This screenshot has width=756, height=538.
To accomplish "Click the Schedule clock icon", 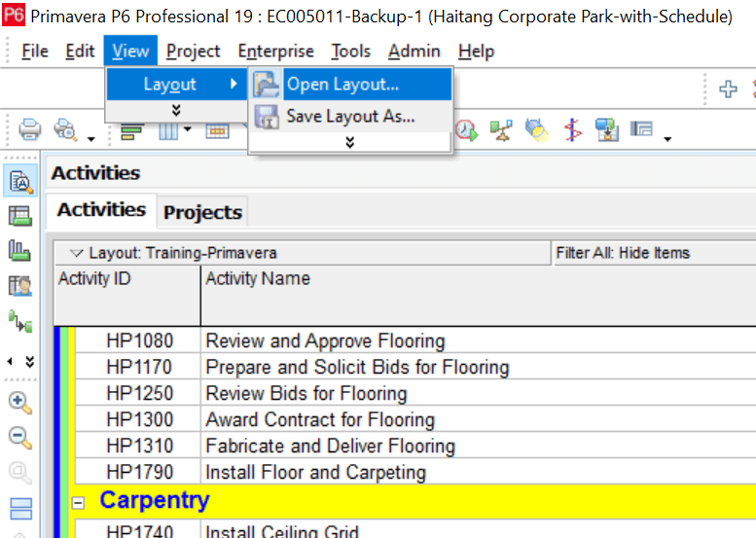I will point(466,129).
